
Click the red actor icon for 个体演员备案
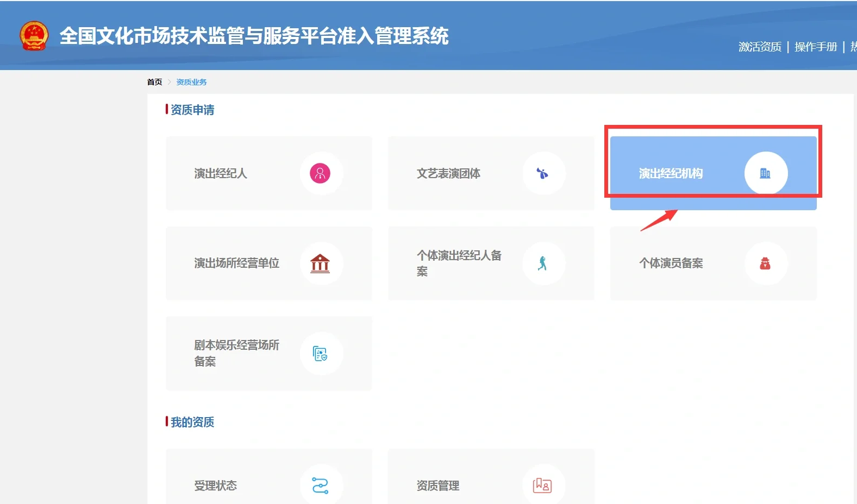pos(765,263)
